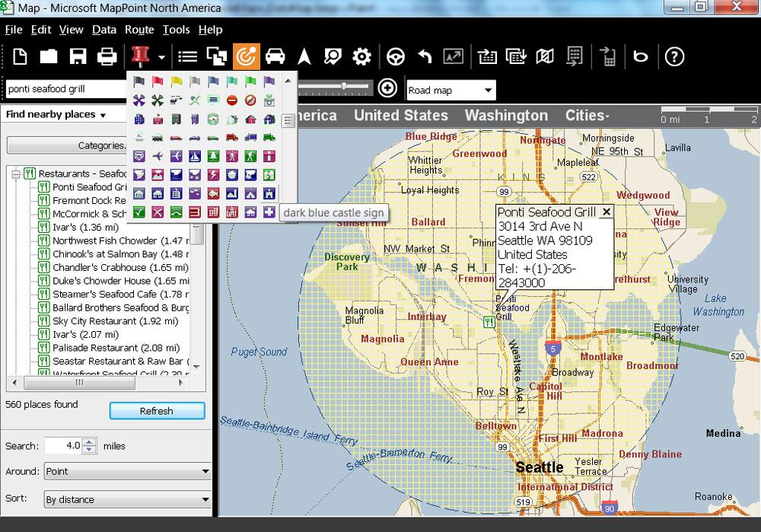Open the Sort By distance dropdown
761x532 pixels.
pyautogui.click(x=127, y=499)
